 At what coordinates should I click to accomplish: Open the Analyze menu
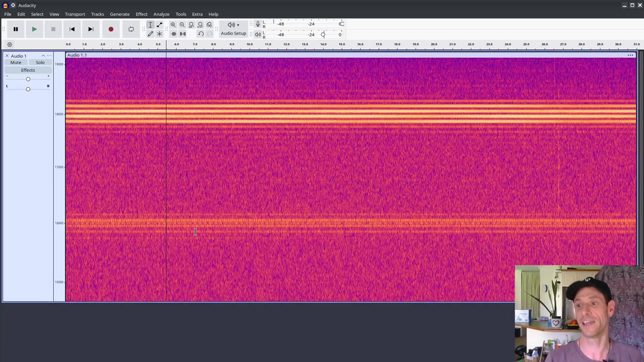point(162,14)
